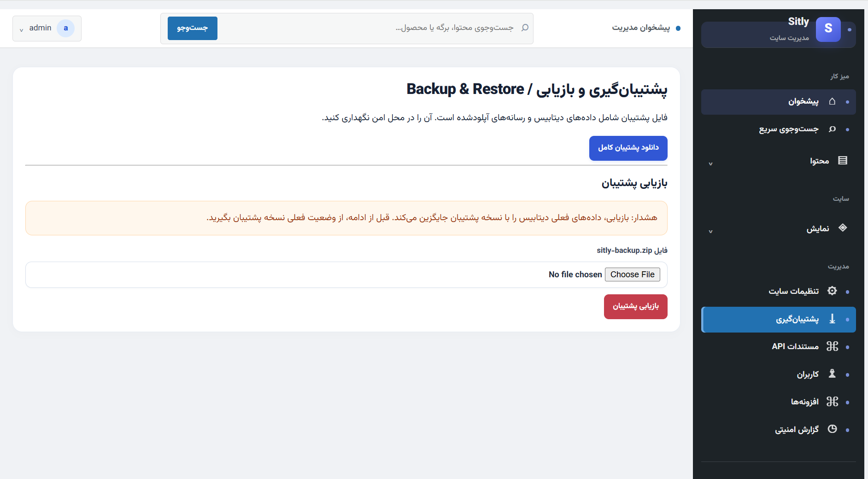This screenshot has height=479, width=868.
Task: Click the download icon beside پشتیبان‌گیری
Action: coord(832,319)
